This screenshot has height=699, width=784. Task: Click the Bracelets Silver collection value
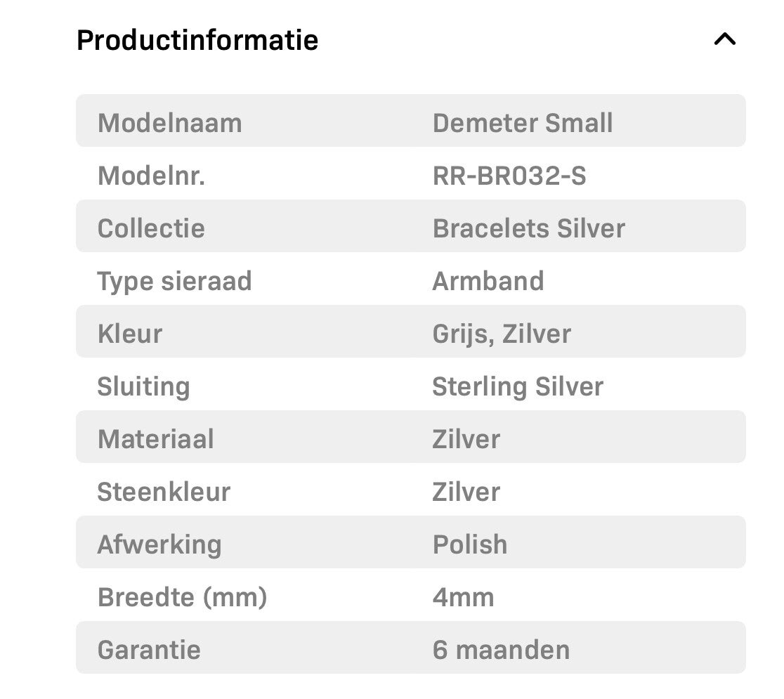point(528,228)
